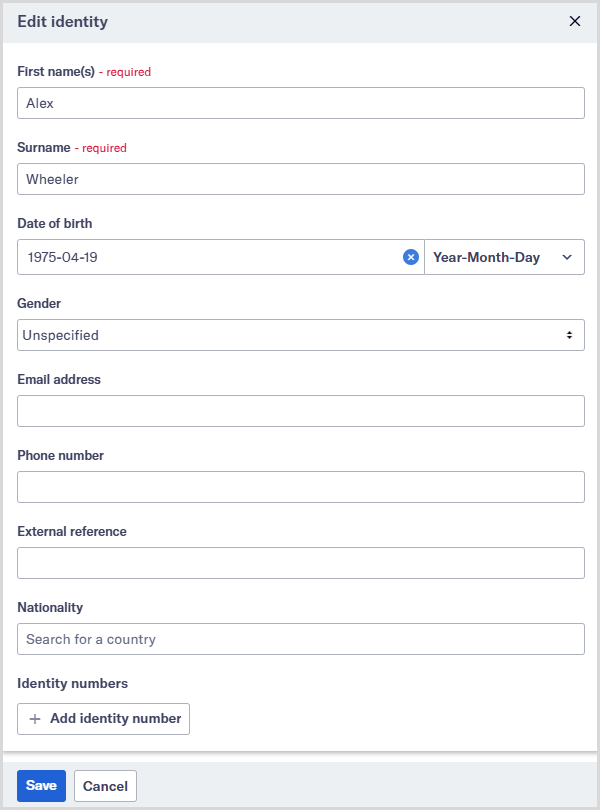
Task: Close the Edit identity dialog
Action: coord(575,21)
